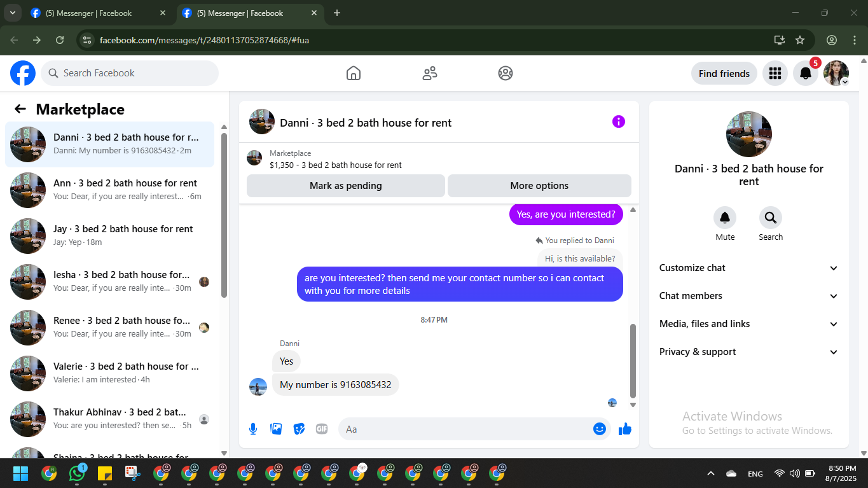
Task: Click Danni's avatar beside her number message
Action: (258, 387)
